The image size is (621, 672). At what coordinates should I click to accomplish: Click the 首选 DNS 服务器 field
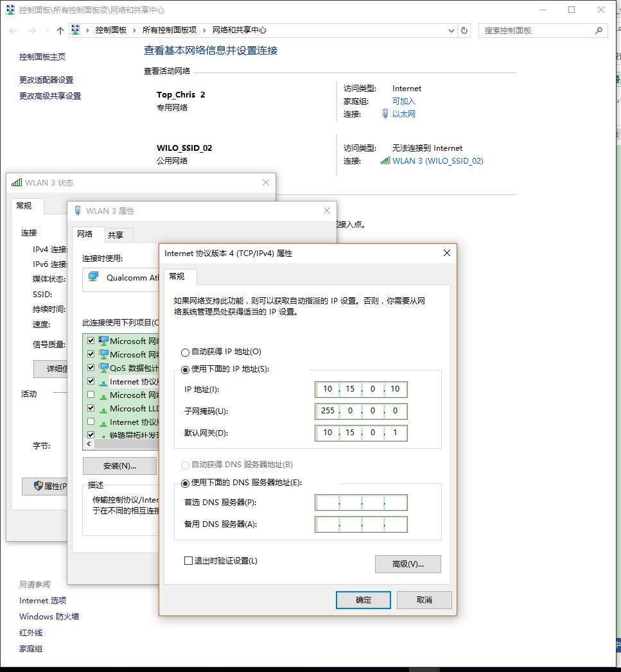(x=361, y=503)
